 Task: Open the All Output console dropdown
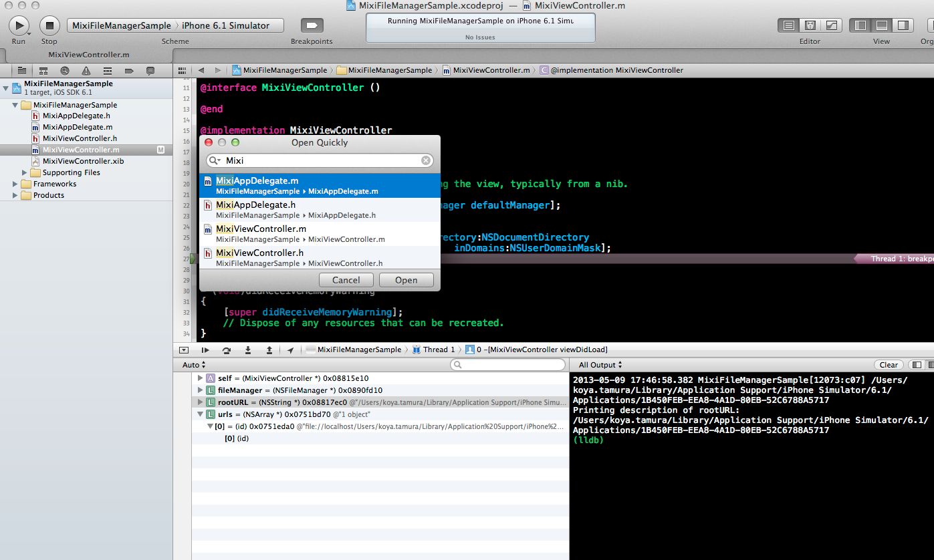coord(600,365)
